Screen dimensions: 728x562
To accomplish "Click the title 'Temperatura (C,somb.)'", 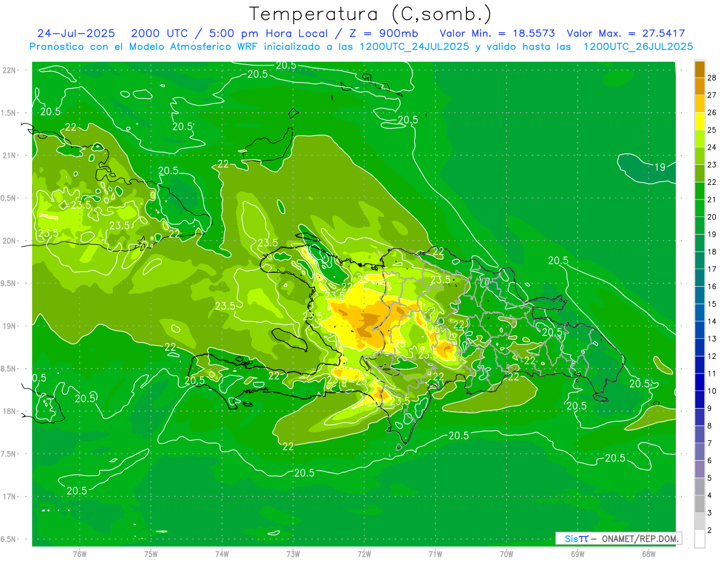I will pos(370,15).
